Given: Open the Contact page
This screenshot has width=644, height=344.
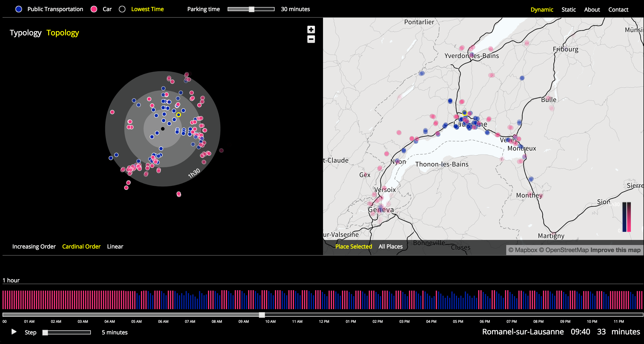Looking at the screenshot, I should pyautogui.click(x=618, y=10).
